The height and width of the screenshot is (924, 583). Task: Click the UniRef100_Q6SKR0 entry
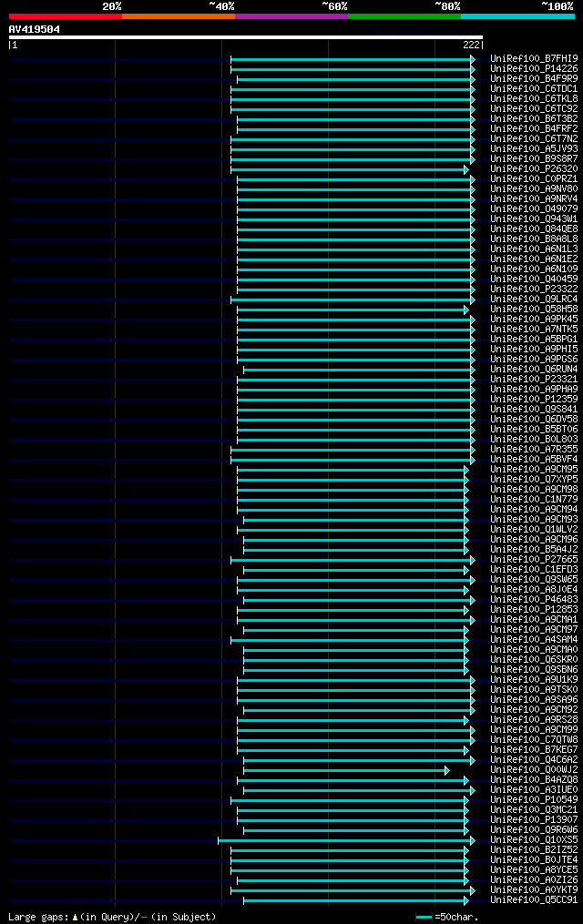tap(534, 660)
